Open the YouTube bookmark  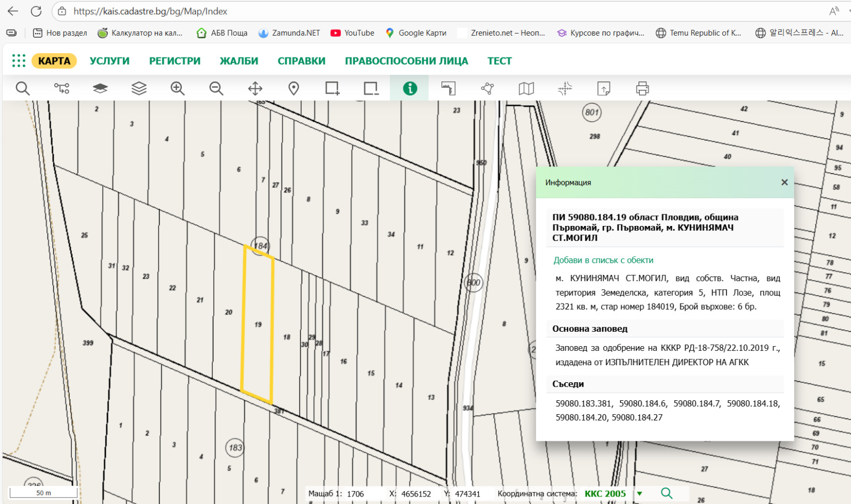pos(352,32)
